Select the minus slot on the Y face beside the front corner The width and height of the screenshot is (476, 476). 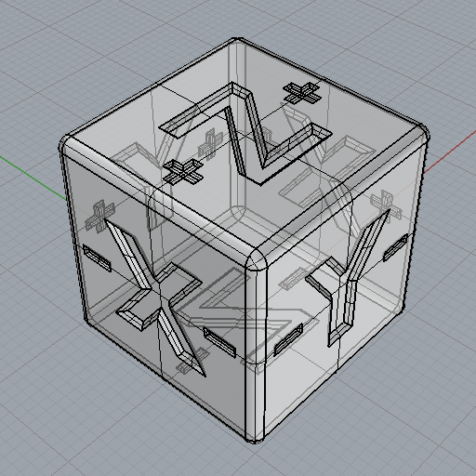pyautogui.click(x=288, y=339)
